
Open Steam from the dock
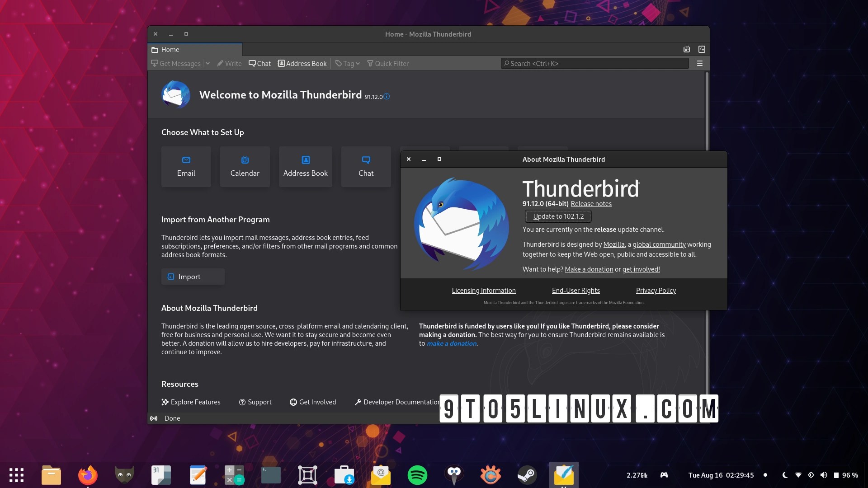click(527, 475)
